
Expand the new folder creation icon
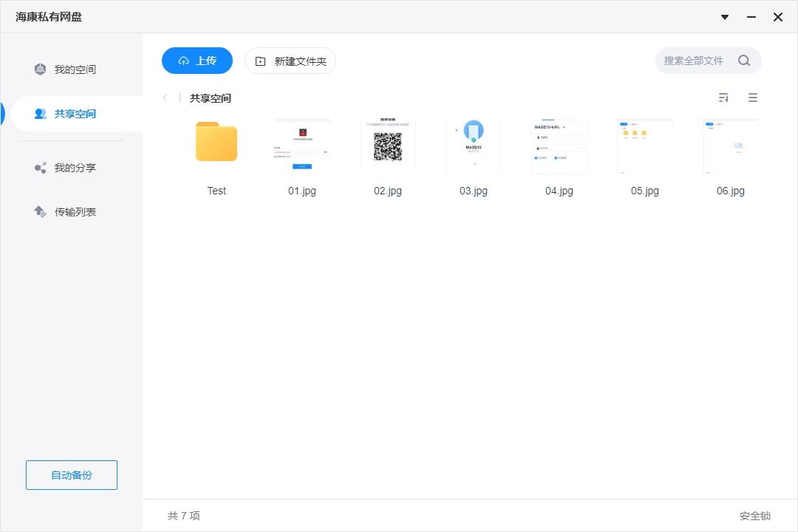259,61
